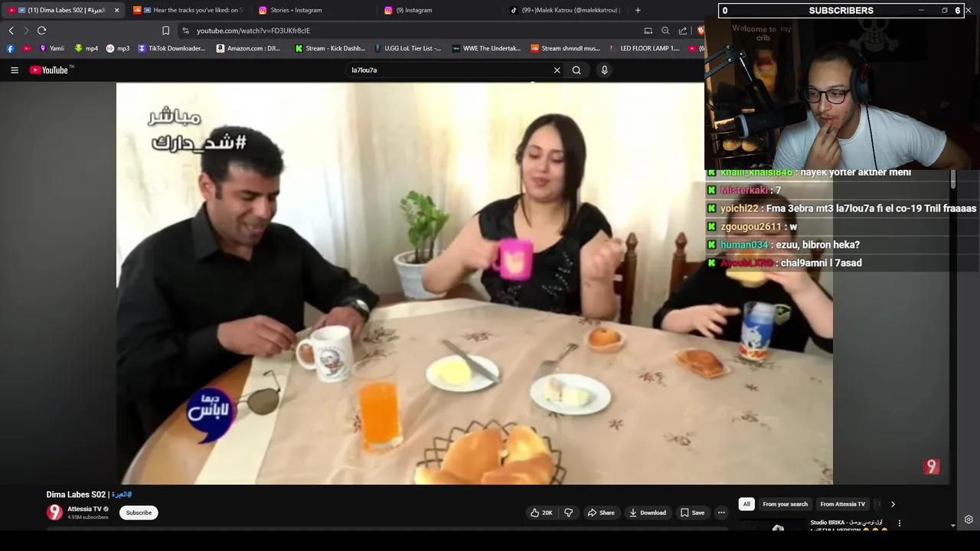980x551 pixels.
Task: Click chat username Misterkaki
Action: click(743, 190)
